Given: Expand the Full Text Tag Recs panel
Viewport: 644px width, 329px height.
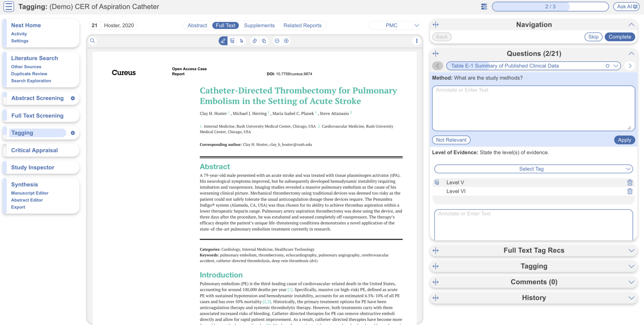Looking at the screenshot, I should pos(632,250).
